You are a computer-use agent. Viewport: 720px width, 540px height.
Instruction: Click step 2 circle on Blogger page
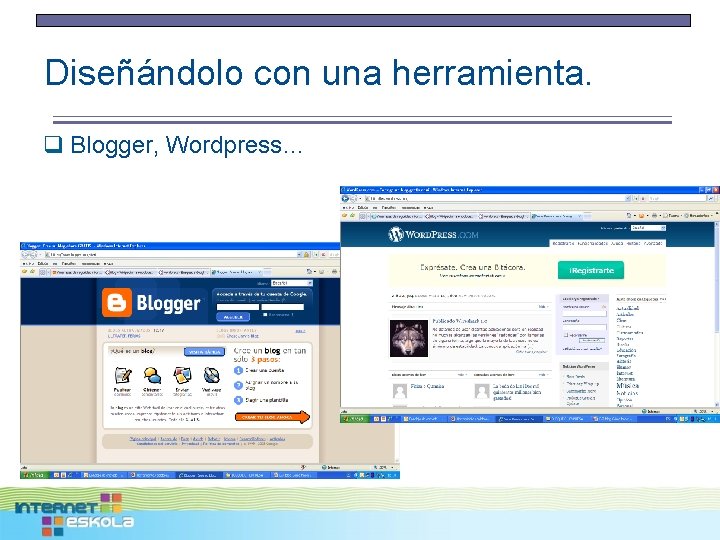click(x=238, y=385)
